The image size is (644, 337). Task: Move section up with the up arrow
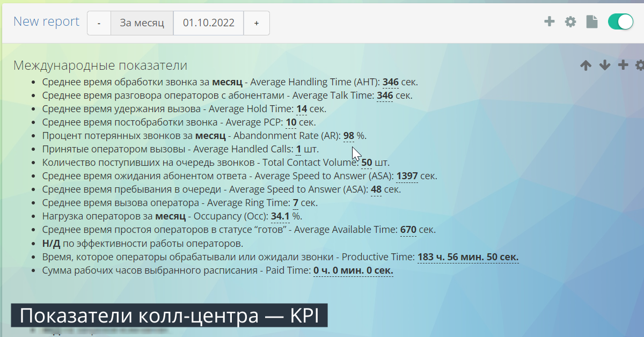click(x=586, y=65)
